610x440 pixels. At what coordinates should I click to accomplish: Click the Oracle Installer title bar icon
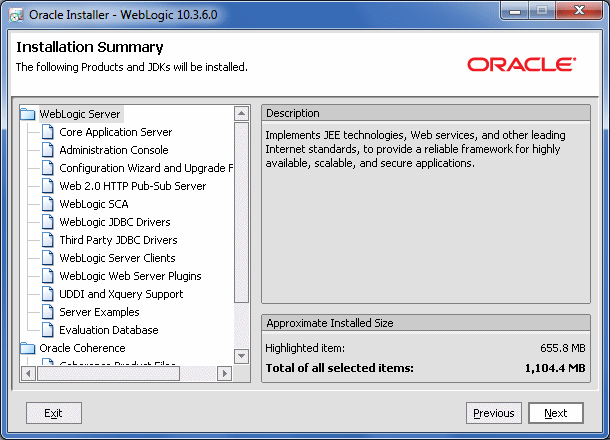coord(16,15)
